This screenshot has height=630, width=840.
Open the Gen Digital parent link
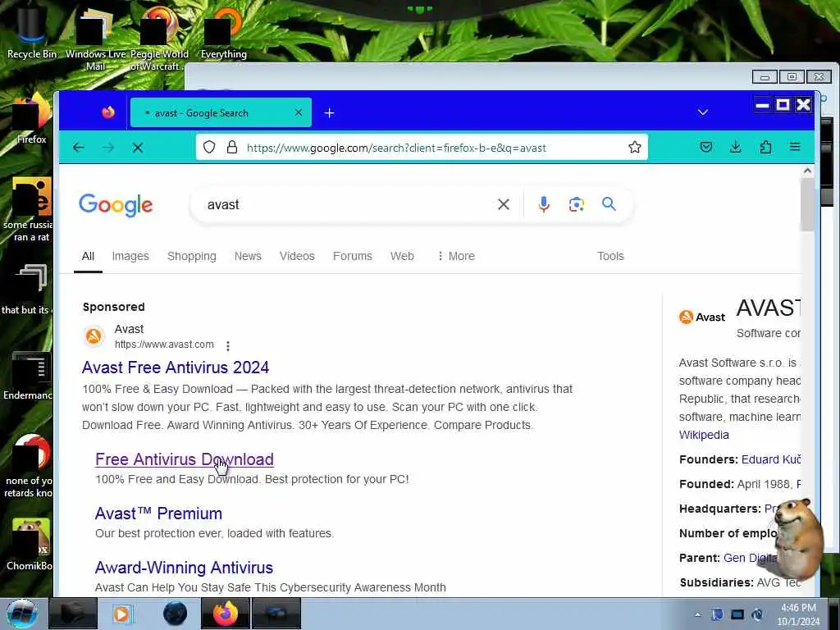[x=750, y=558]
